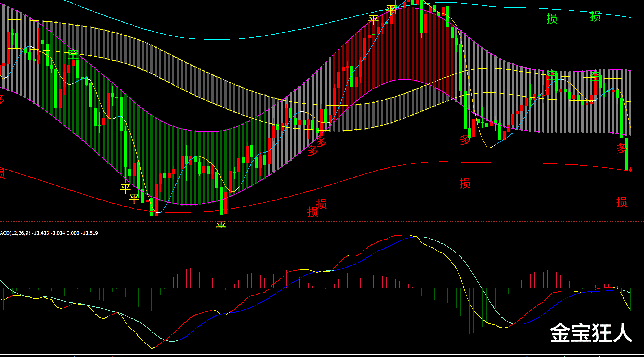The height and width of the screenshot is (357, 644).
Task: Select the green 空 marker at far left
Action: click(x=73, y=54)
